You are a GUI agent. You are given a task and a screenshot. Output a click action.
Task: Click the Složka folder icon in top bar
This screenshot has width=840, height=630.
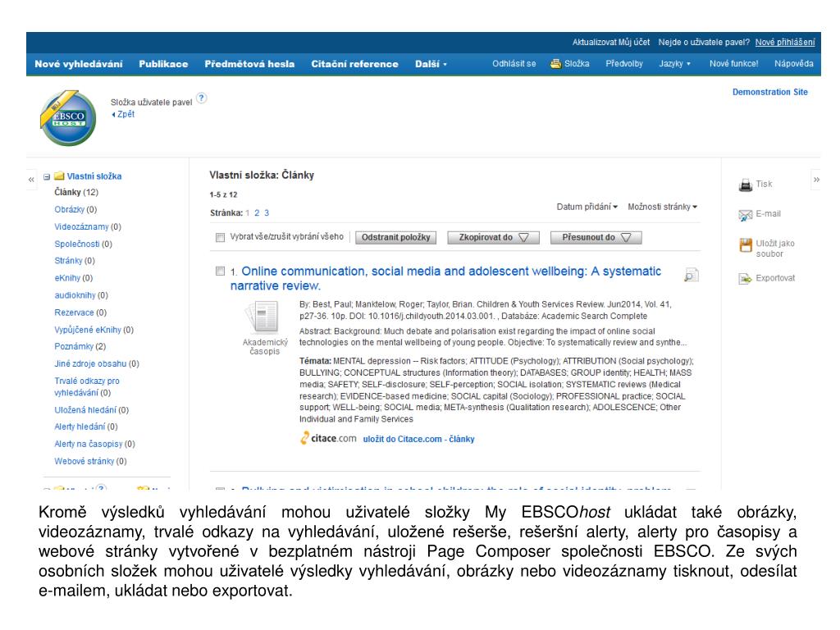[555, 64]
